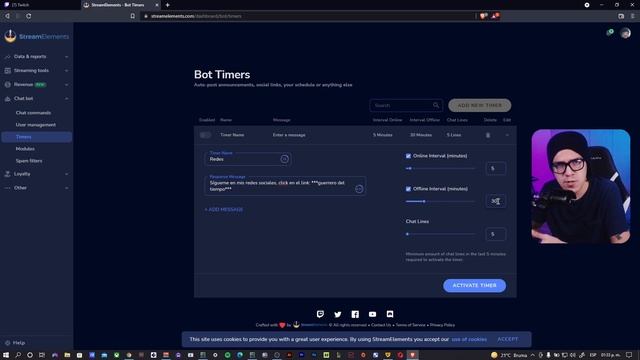The height and width of the screenshot is (360, 640).
Task: Click browser back button
Action: [7, 16]
